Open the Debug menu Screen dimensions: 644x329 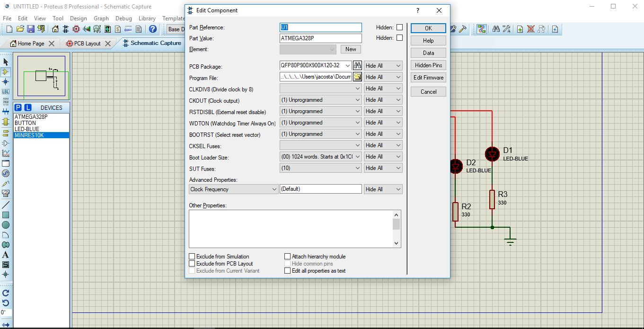pos(124,18)
